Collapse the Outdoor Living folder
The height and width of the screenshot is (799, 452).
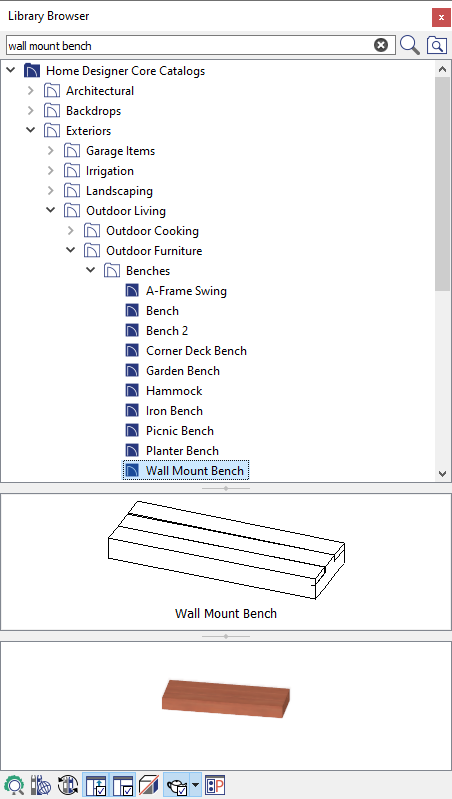click(x=50, y=210)
